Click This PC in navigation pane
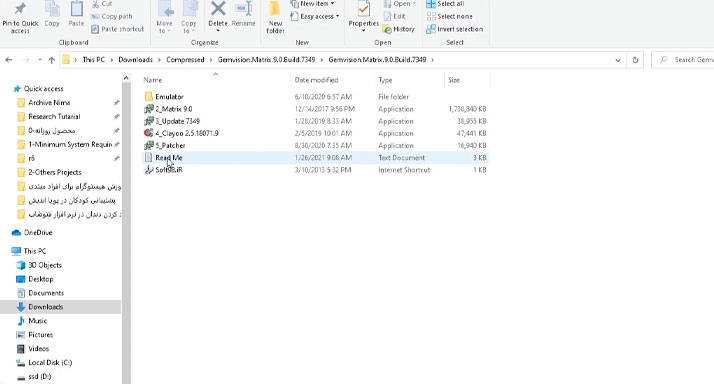 coord(35,251)
